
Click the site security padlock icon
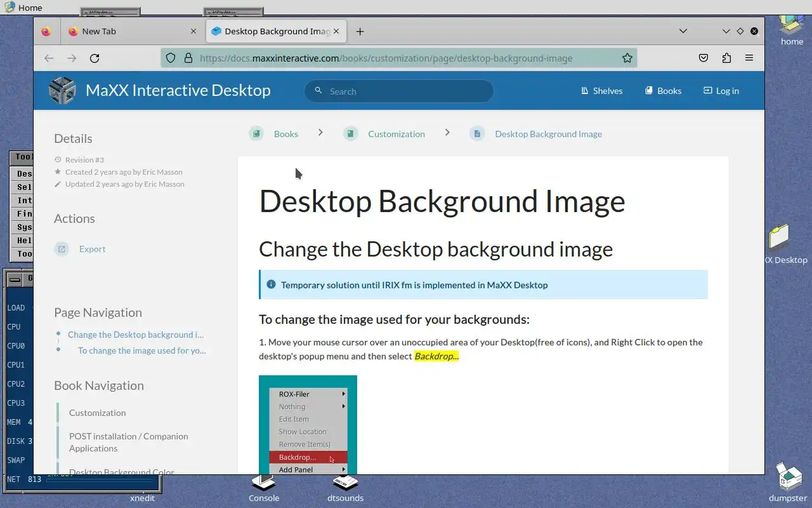pos(188,58)
